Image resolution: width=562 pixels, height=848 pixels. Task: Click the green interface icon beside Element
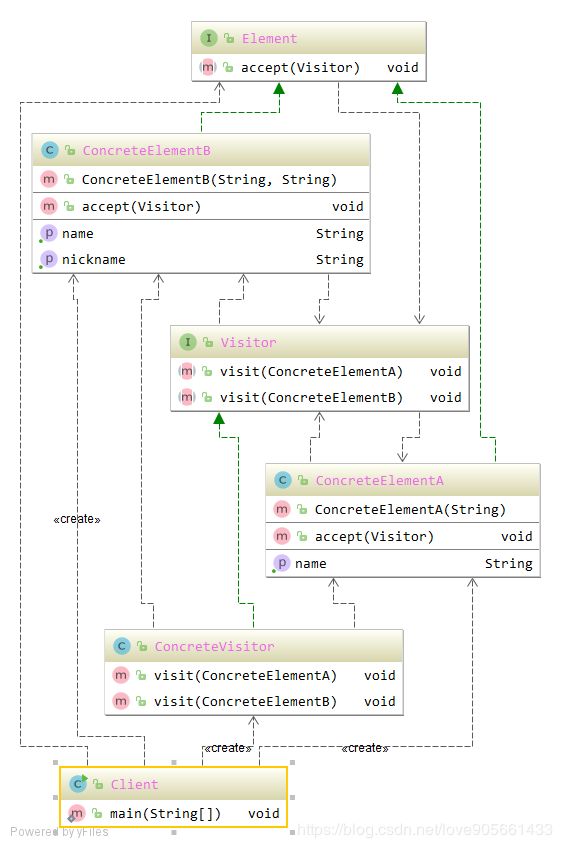tap(208, 38)
